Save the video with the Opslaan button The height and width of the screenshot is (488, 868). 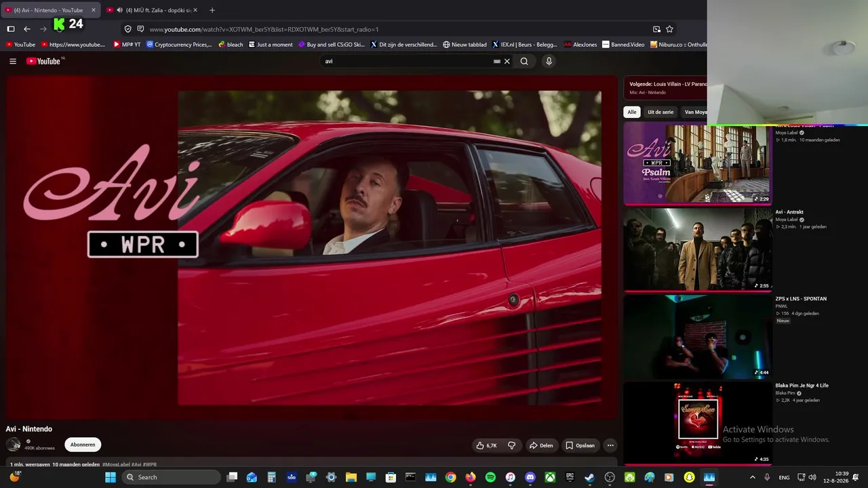(x=580, y=445)
